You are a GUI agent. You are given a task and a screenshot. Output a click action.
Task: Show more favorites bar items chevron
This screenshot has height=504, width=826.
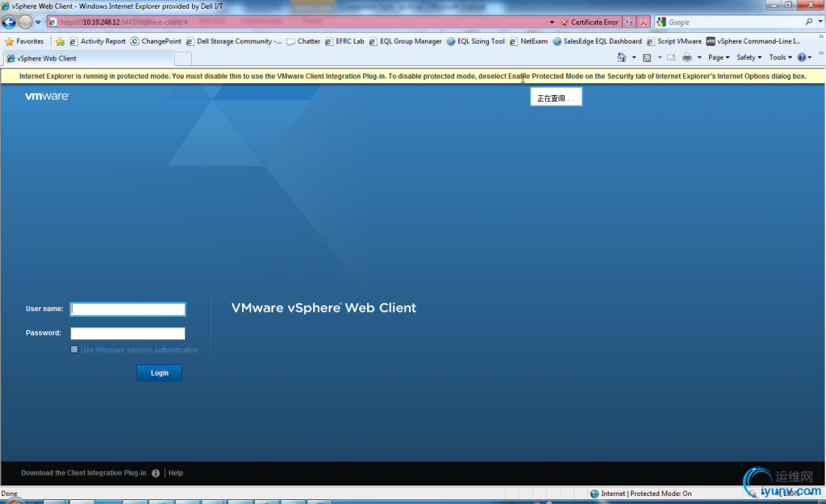click(820, 37)
